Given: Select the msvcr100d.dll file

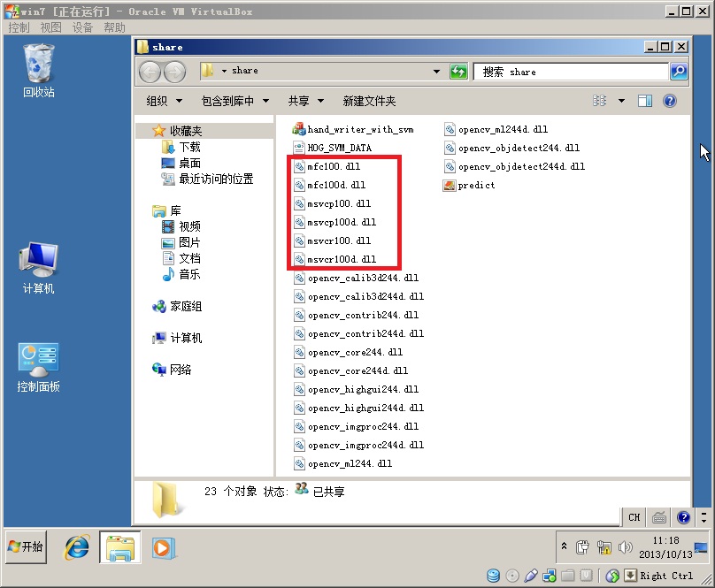Looking at the screenshot, I should (334, 259).
